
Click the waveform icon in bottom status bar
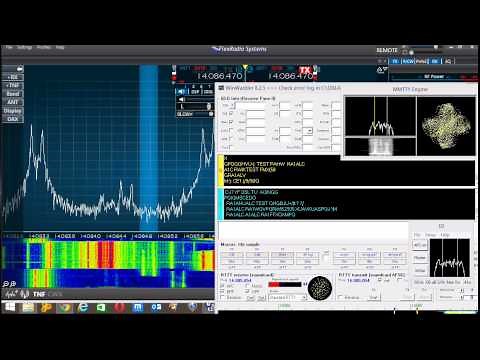(x=11, y=294)
